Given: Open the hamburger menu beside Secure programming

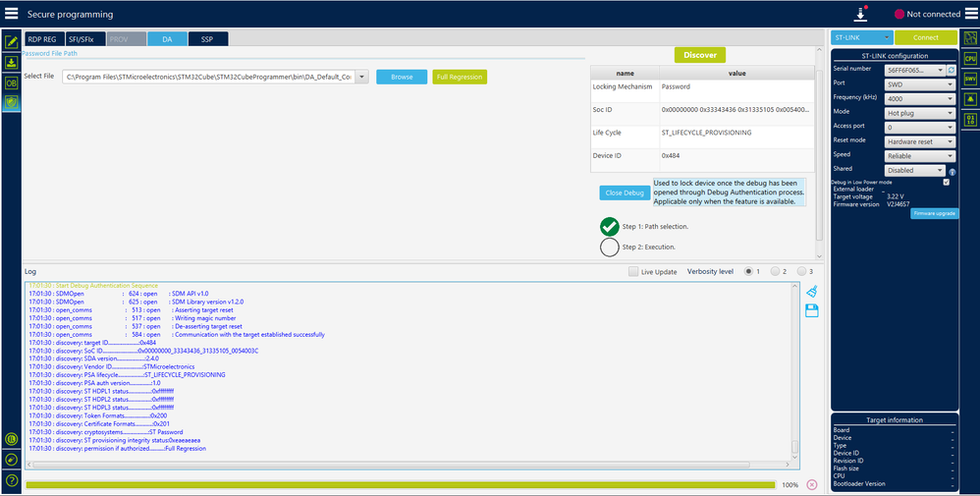Looking at the screenshot, I should click(11, 14).
